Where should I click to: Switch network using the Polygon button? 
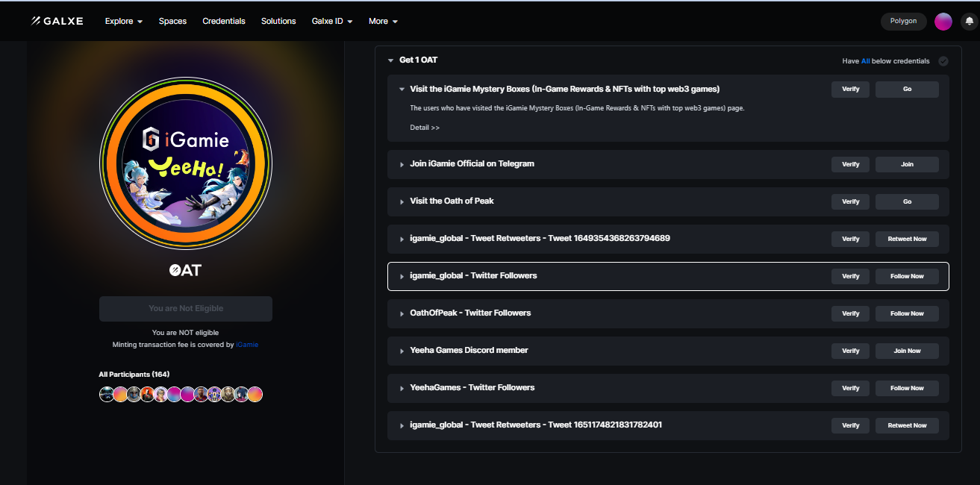pyautogui.click(x=903, y=21)
